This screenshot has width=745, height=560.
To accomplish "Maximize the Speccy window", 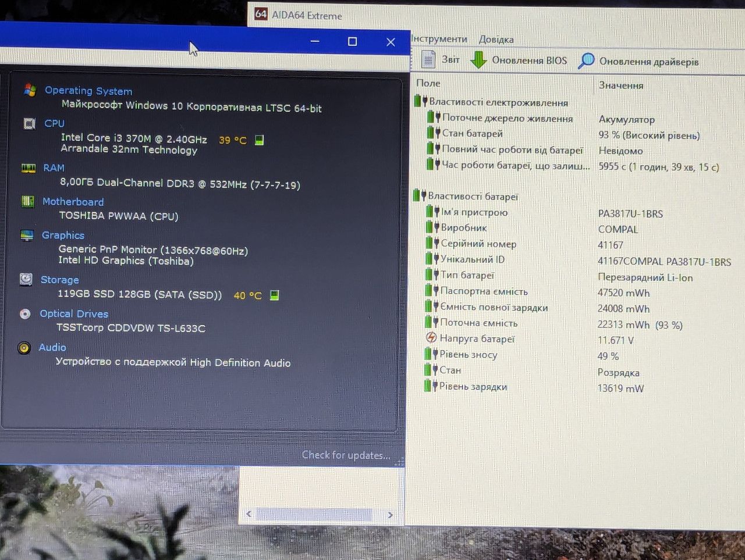I will point(352,41).
